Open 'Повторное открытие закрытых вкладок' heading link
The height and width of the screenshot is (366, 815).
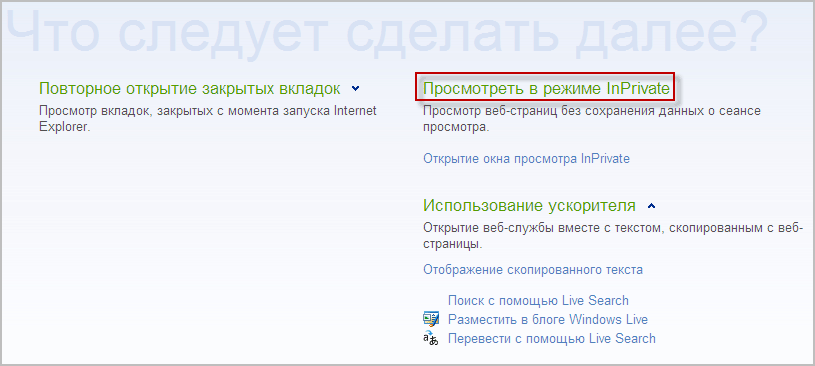[190, 89]
